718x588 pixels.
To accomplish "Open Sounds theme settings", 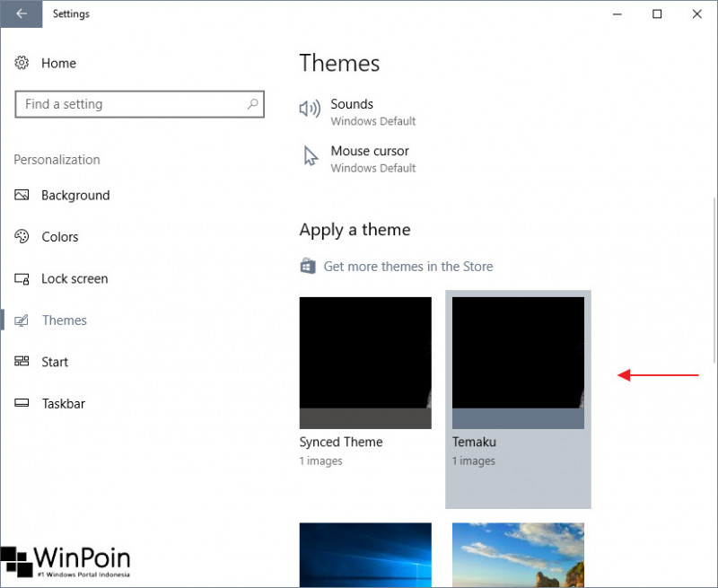I will pos(352,104).
